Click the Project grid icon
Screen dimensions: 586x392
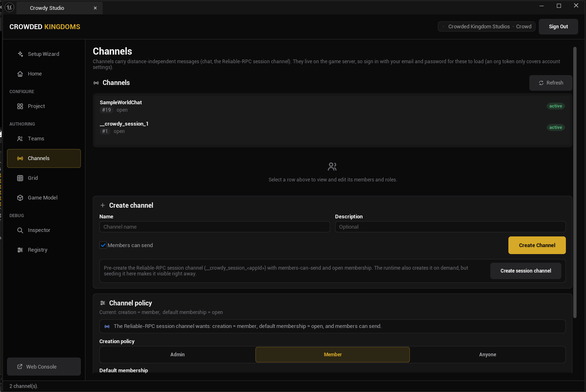[x=20, y=106]
